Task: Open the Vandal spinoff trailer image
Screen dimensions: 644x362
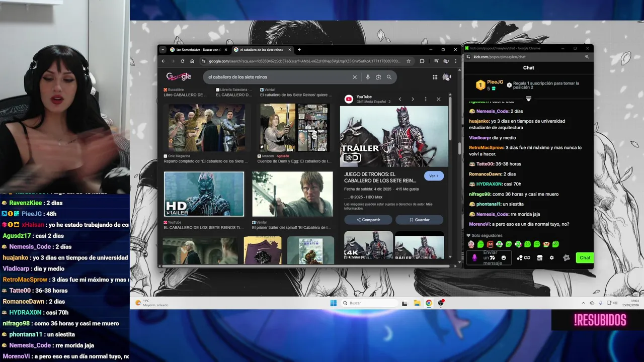Action: pyautogui.click(x=292, y=194)
